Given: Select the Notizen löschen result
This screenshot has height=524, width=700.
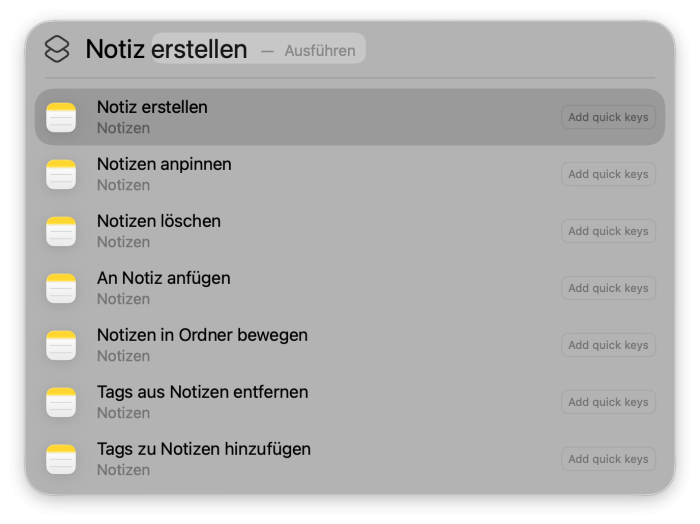Looking at the screenshot, I should [x=350, y=231].
